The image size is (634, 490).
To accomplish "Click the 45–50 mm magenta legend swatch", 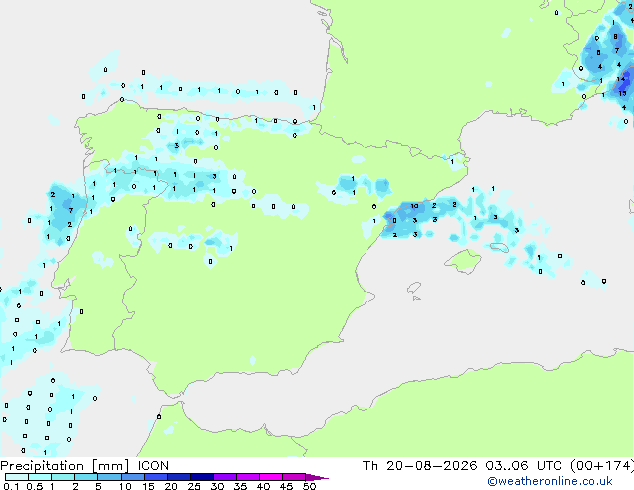I will tap(294, 477).
